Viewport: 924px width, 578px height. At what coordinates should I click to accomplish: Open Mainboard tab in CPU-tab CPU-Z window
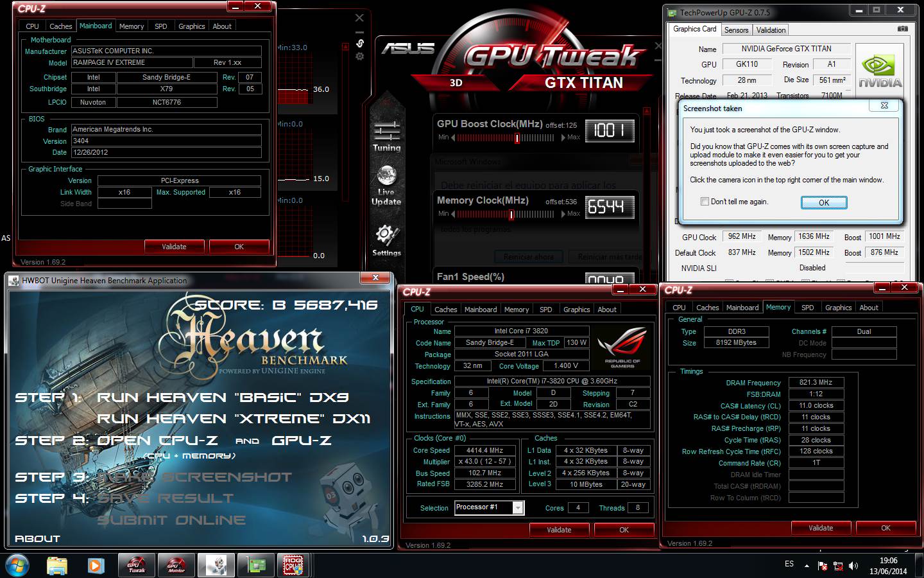coord(481,310)
